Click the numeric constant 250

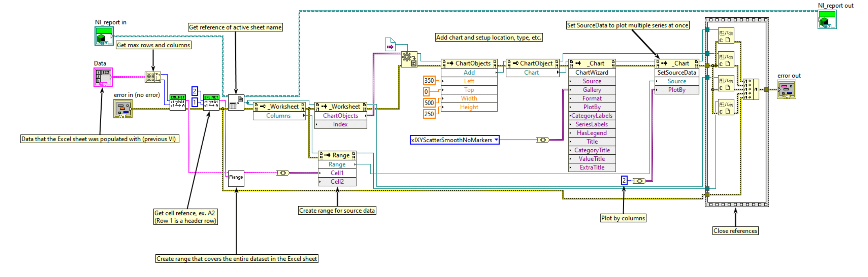pyautogui.click(x=429, y=114)
